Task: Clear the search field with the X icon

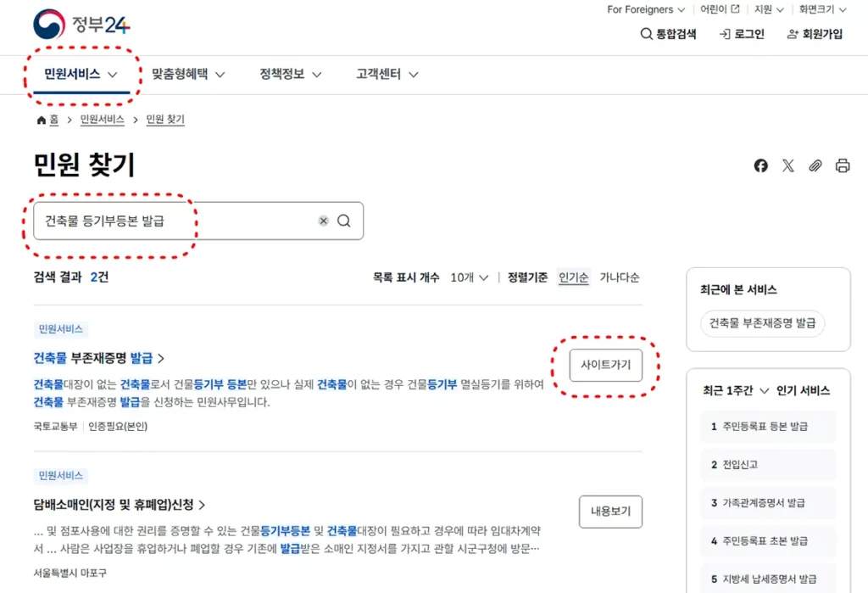Action: point(323,220)
